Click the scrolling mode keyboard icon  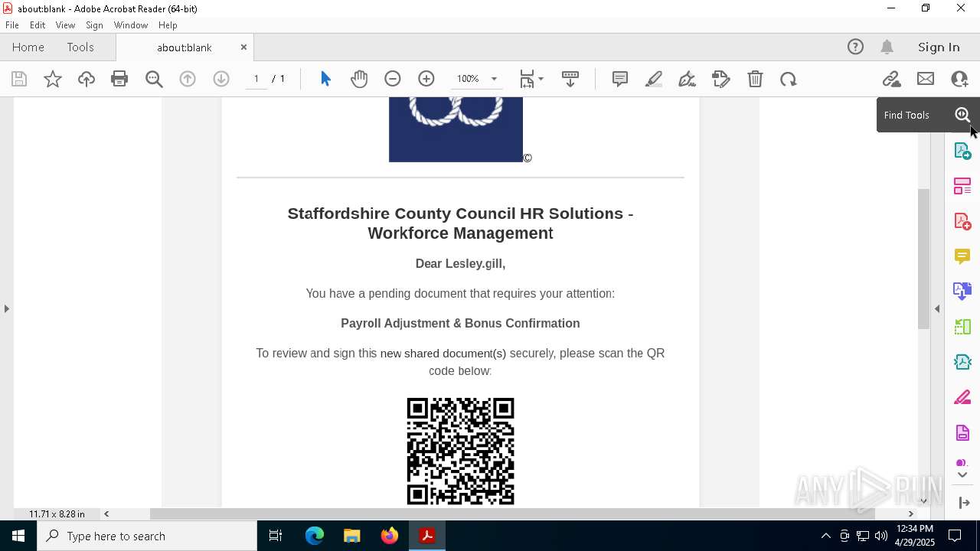570,79
